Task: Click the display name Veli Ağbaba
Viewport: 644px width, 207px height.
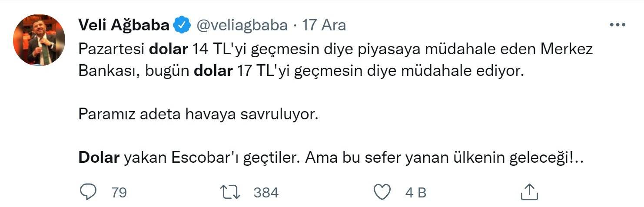Action: (123, 26)
